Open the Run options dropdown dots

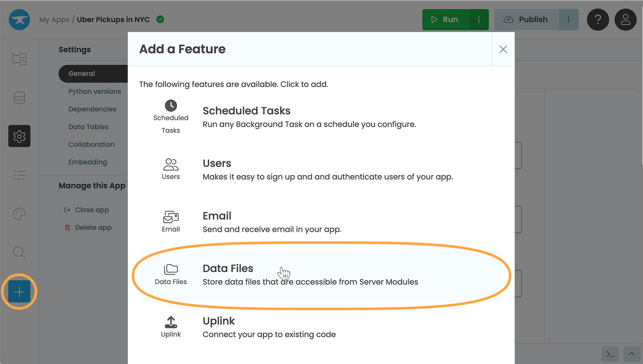[479, 19]
